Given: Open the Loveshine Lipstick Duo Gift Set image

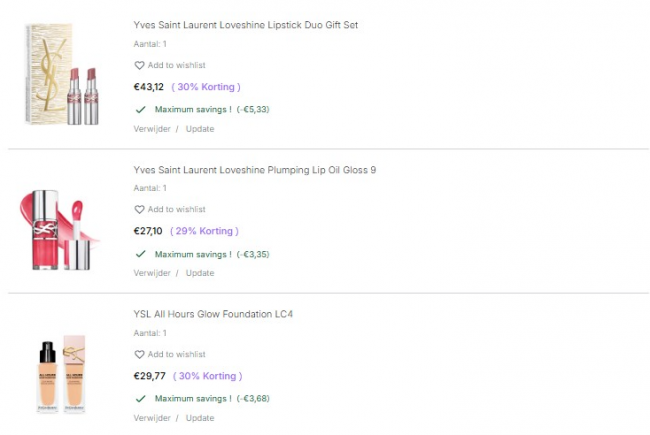Looking at the screenshot, I should (62, 75).
